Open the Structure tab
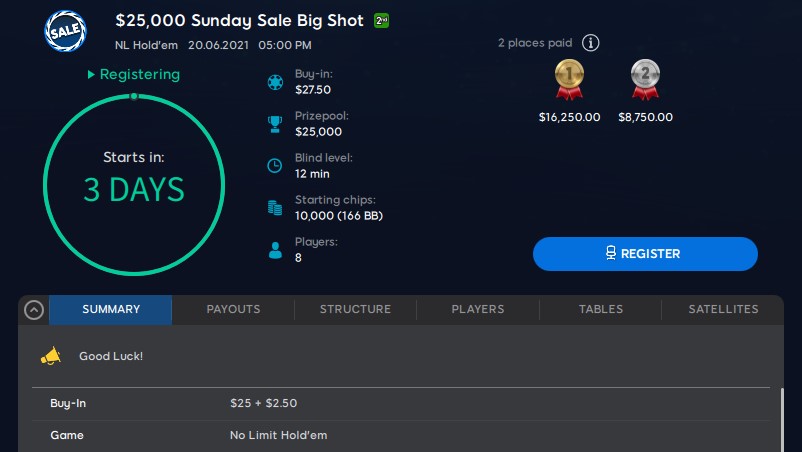Screen dimensions: 802x452 click(x=355, y=310)
